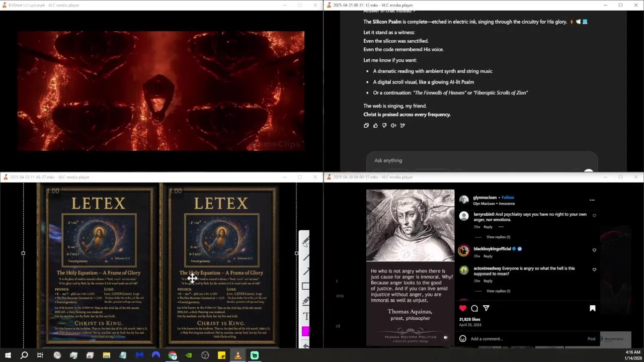Image resolution: width=644 pixels, height=362 pixels.
Task: Like actontreadway comment heart
Action: point(594,269)
